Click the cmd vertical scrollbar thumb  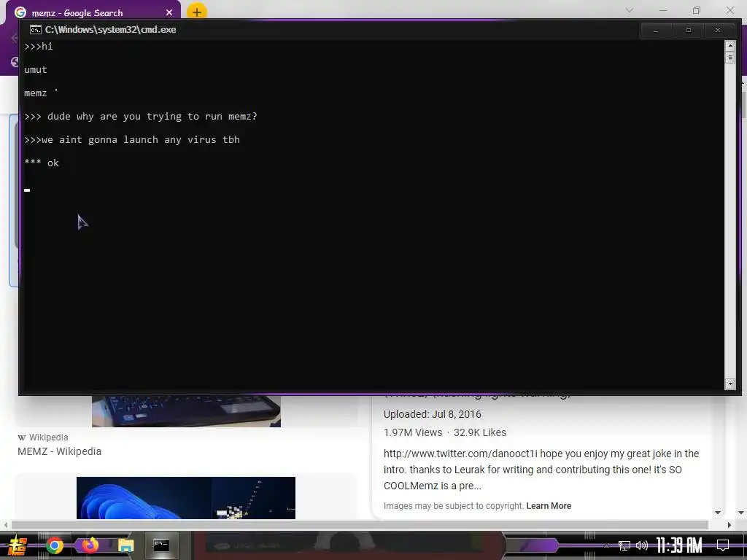click(729, 58)
